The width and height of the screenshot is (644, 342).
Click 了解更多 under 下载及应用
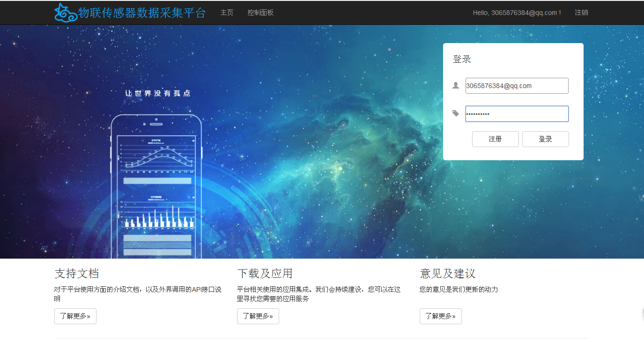pos(258,316)
